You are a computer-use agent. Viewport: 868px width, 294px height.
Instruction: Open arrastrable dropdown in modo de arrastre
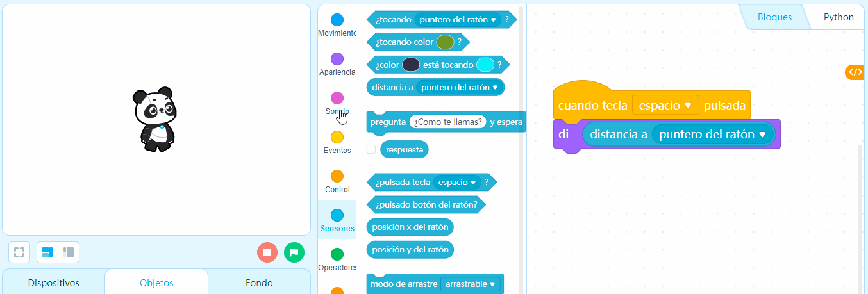pos(471,284)
